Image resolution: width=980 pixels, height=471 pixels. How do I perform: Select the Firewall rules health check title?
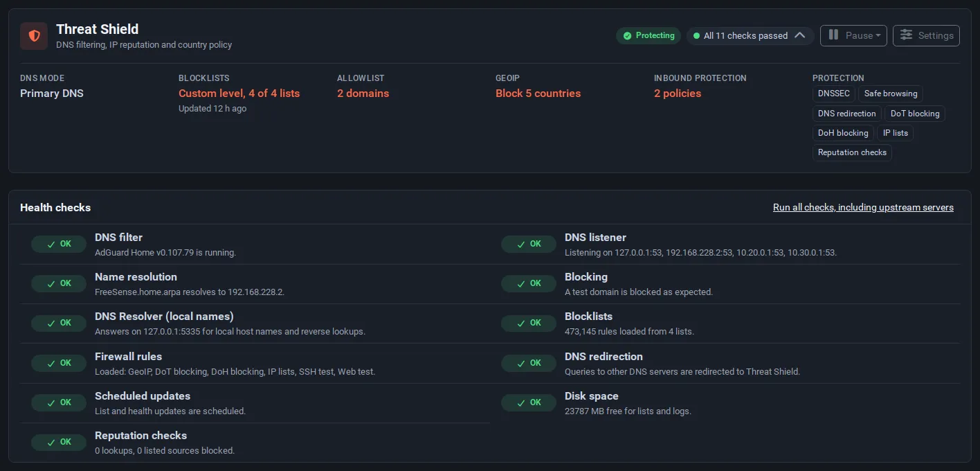pyautogui.click(x=128, y=357)
